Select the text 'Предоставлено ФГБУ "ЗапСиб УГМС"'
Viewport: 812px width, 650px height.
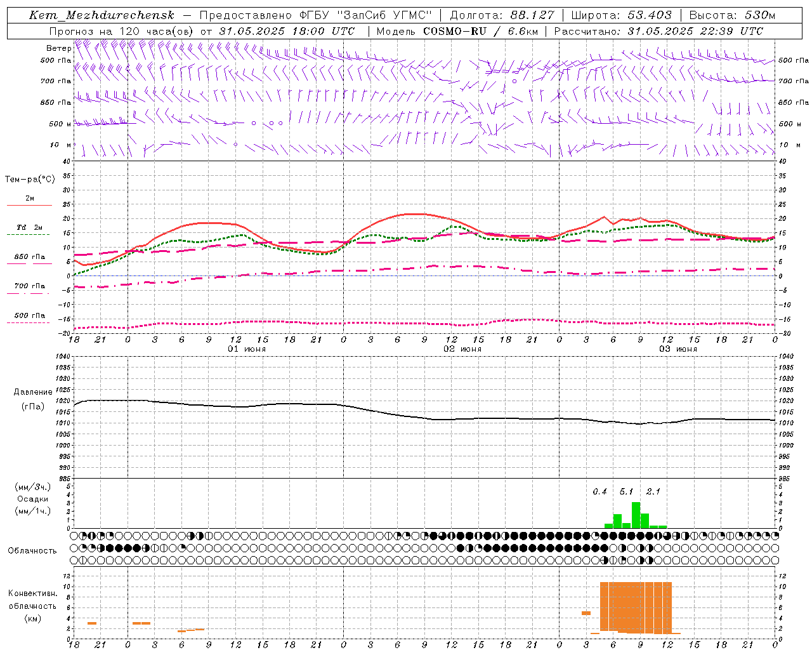click(x=315, y=15)
